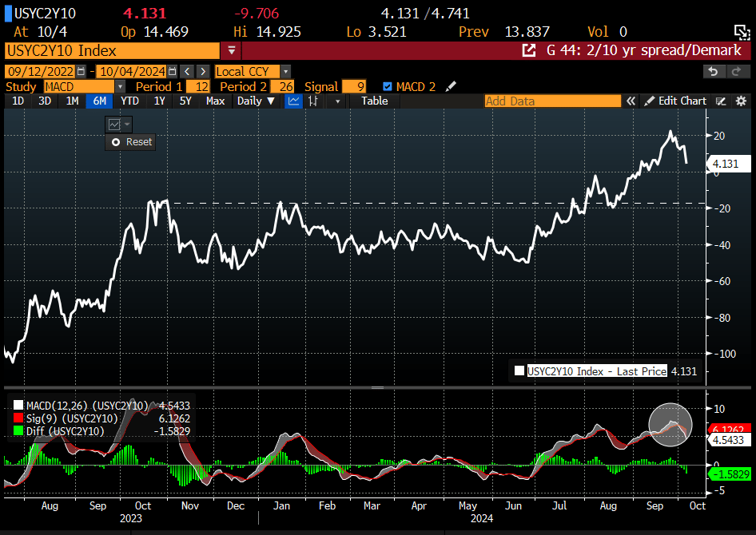Click the green Diff legend swatch
756x535 pixels.
(18, 431)
